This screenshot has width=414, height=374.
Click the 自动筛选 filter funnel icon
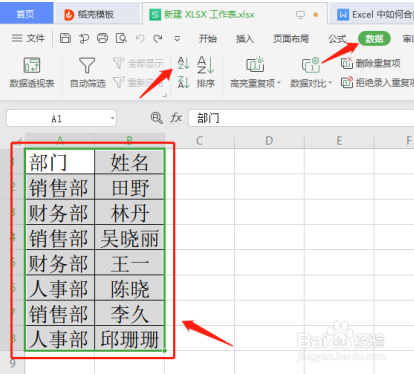point(87,65)
